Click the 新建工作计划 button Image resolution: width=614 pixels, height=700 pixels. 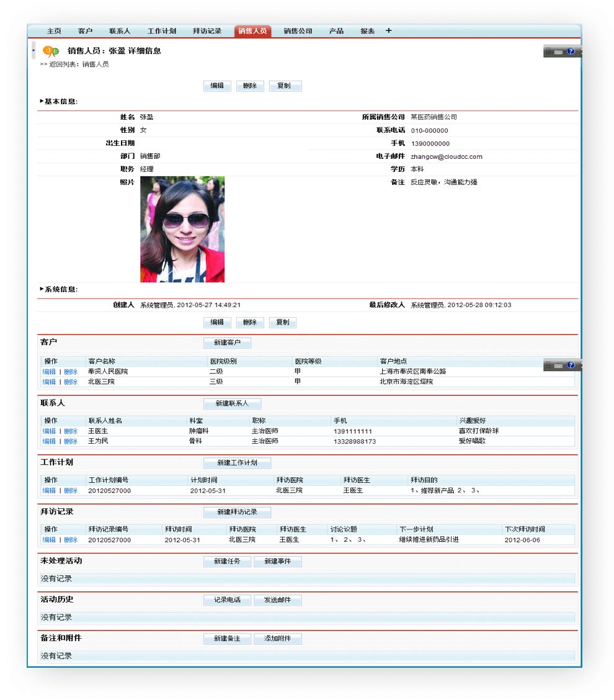(237, 463)
